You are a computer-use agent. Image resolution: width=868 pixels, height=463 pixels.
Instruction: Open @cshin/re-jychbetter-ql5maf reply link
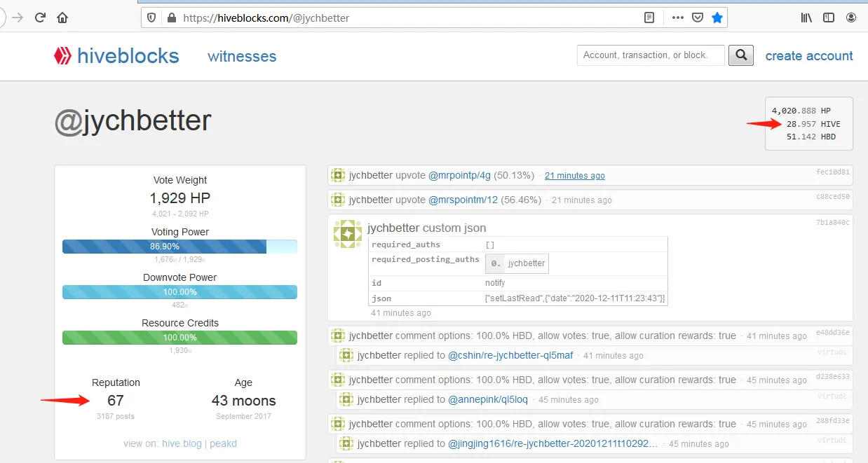point(510,355)
